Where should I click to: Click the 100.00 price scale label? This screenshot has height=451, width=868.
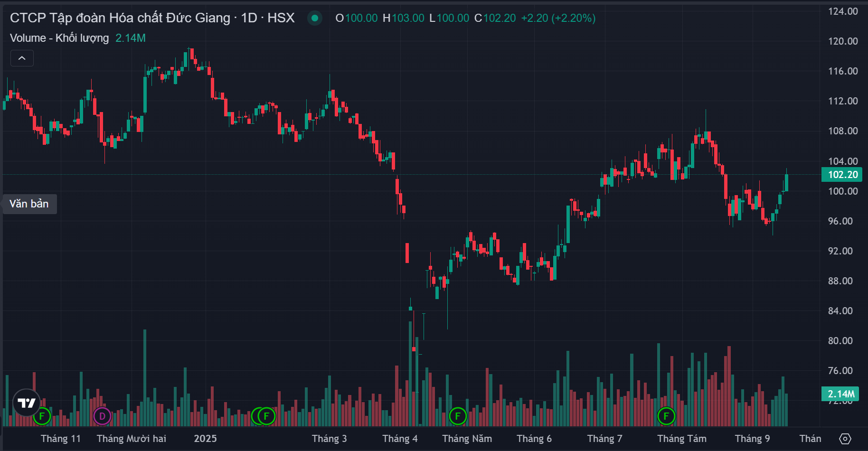843,191
